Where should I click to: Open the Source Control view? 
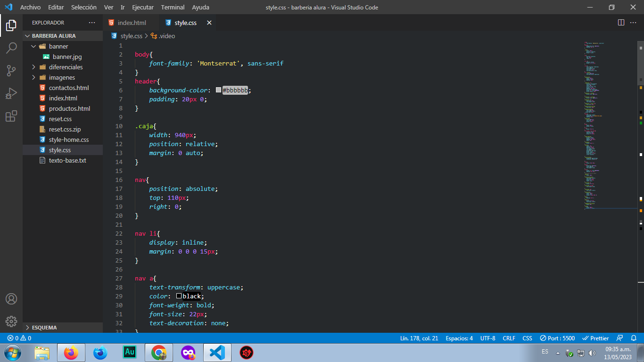coord(11,71)
